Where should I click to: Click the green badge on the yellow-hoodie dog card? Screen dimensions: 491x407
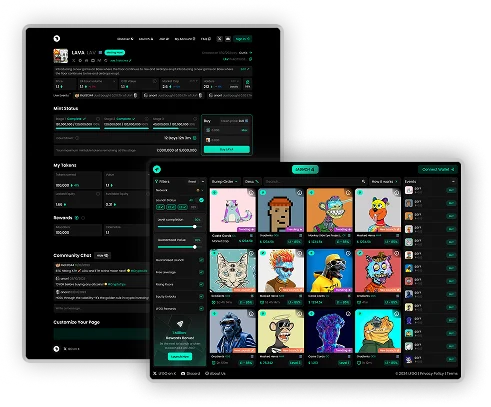tap(311, 253)
